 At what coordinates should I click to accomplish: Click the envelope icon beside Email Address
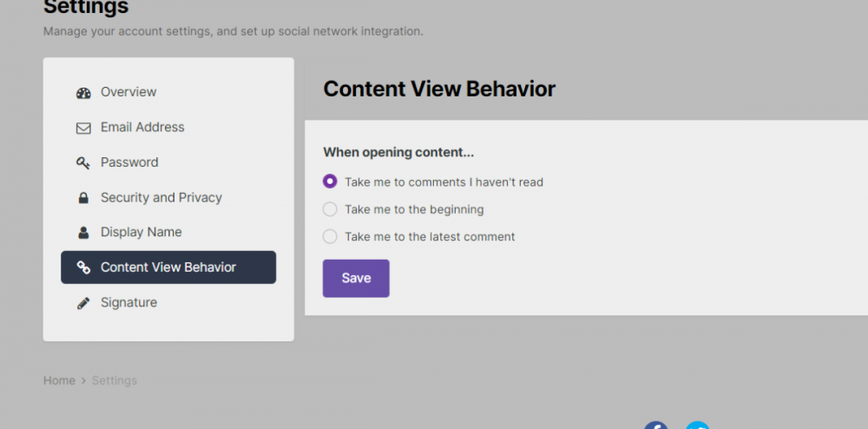click(x=83, y=128)
